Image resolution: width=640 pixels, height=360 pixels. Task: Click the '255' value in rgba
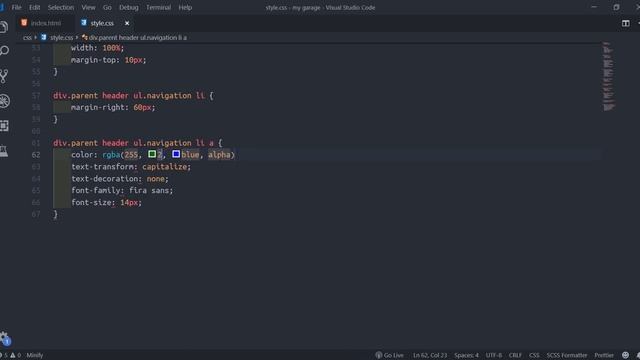[x=131, y=155]
